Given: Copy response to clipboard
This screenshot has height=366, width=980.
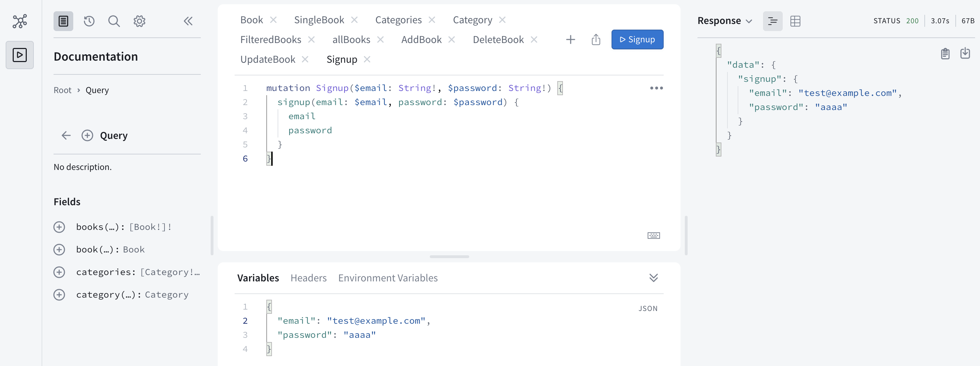Looking at the screenshot, I should [945, 54].
